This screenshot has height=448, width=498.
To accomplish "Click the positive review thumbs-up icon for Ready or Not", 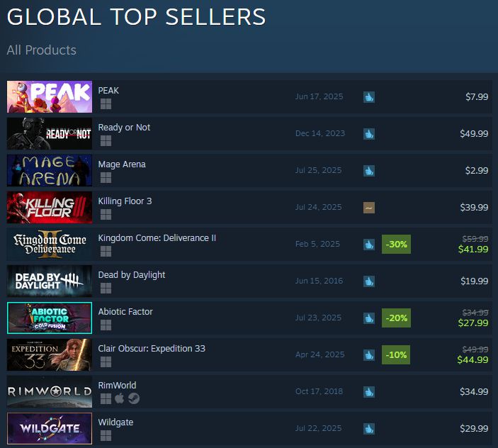I will tap(369, 133).
